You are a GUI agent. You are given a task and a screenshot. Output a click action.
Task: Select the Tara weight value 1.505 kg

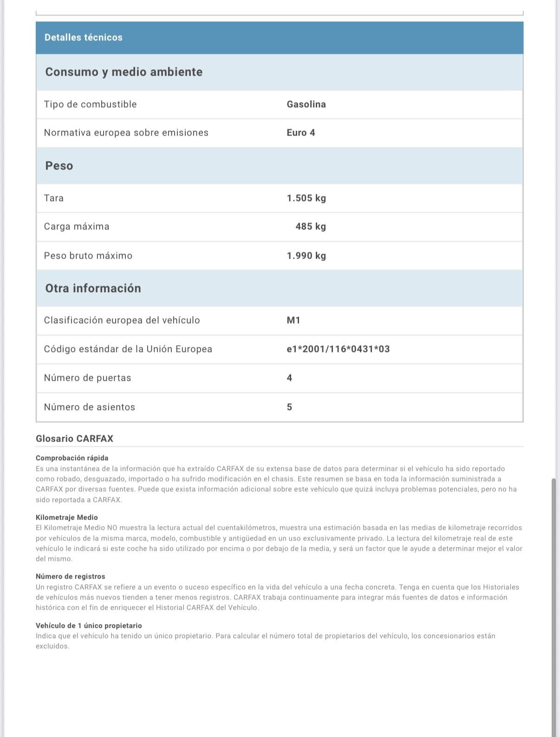306,198
